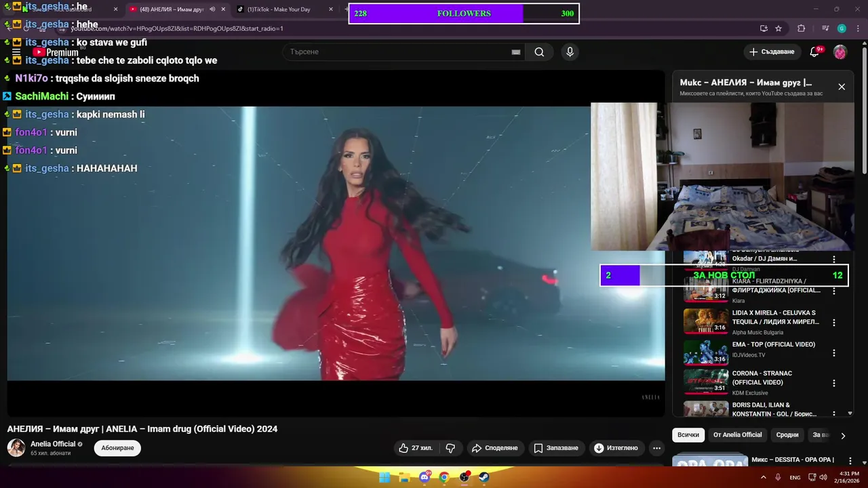This screenshot has height=488, width=868.
Task: Open the Chrome profile avatar
Action: 842,28
